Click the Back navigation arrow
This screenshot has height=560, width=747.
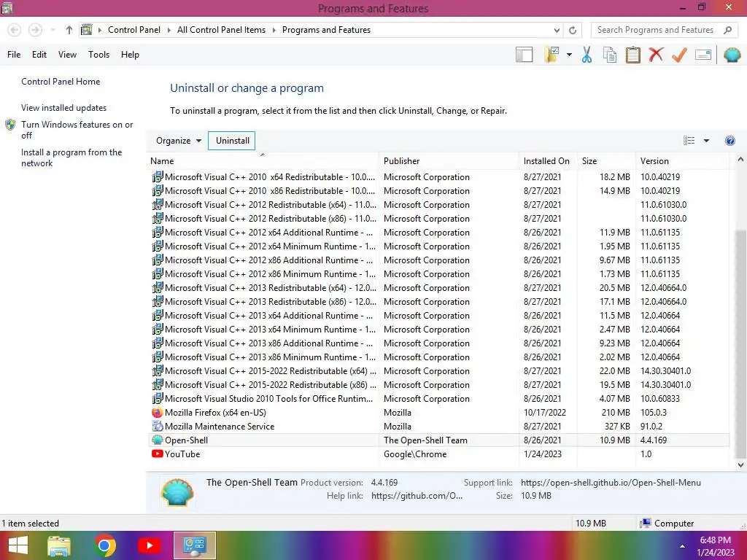click(x=15, y=30)
